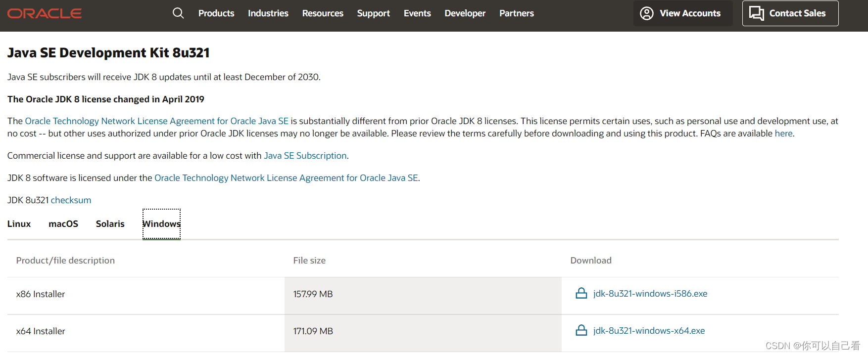Click the 'x86 Installer' row description

(41, 294)
